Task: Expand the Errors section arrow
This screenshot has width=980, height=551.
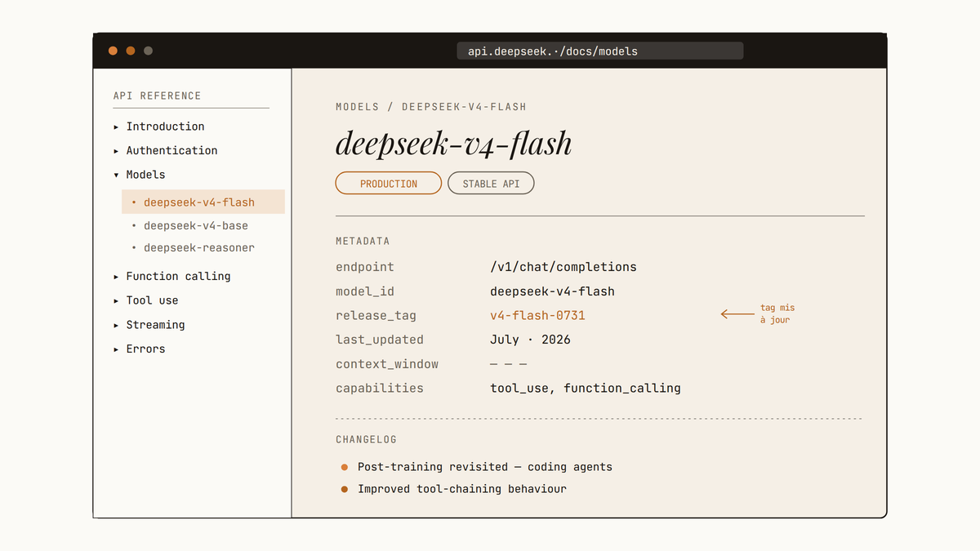Action: click(116, 349)
